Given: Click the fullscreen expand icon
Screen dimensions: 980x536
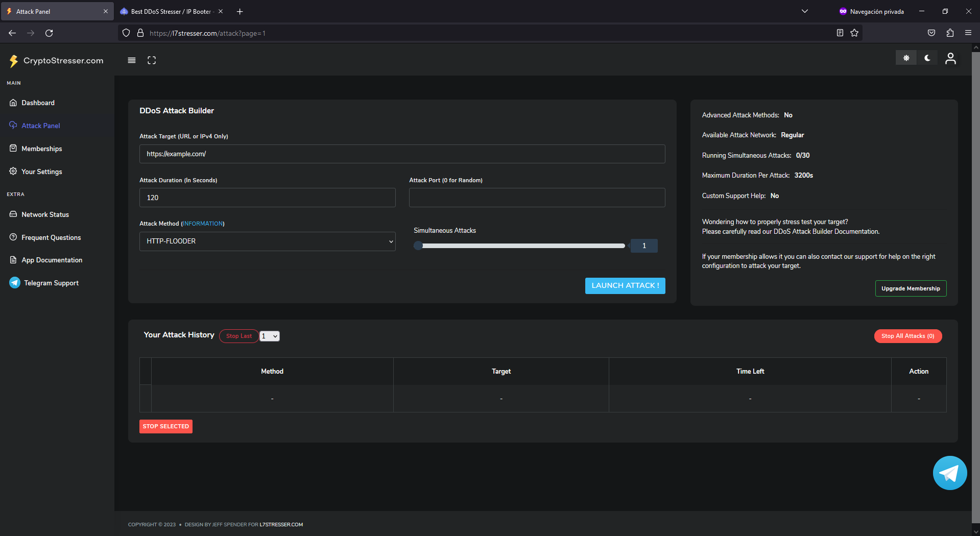Looking at the screenshot, I should [x=152, y=60].
